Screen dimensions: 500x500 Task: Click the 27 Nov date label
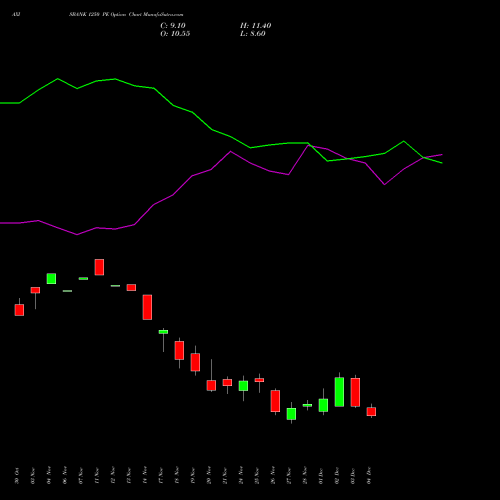pyautogui.click(x=289, y=476)
